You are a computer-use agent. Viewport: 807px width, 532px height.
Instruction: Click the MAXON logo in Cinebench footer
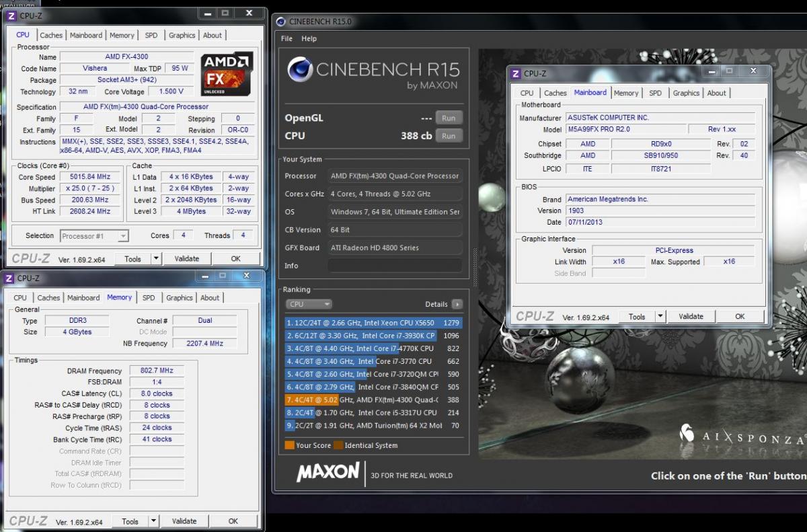tap(328, 473)
